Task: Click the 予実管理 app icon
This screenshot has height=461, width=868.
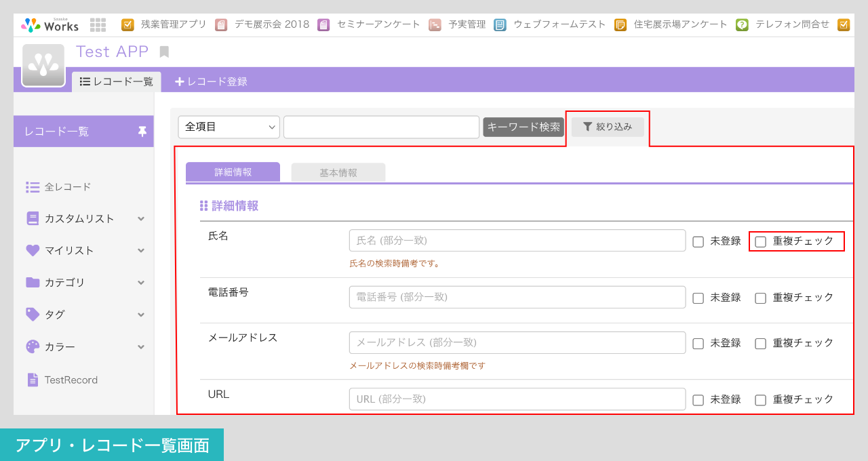Action: [x=435, y=25]
